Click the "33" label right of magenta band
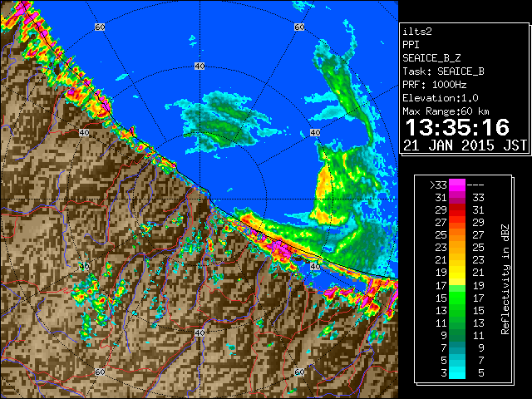Screen dimensions: 532x399 [478, 198]
